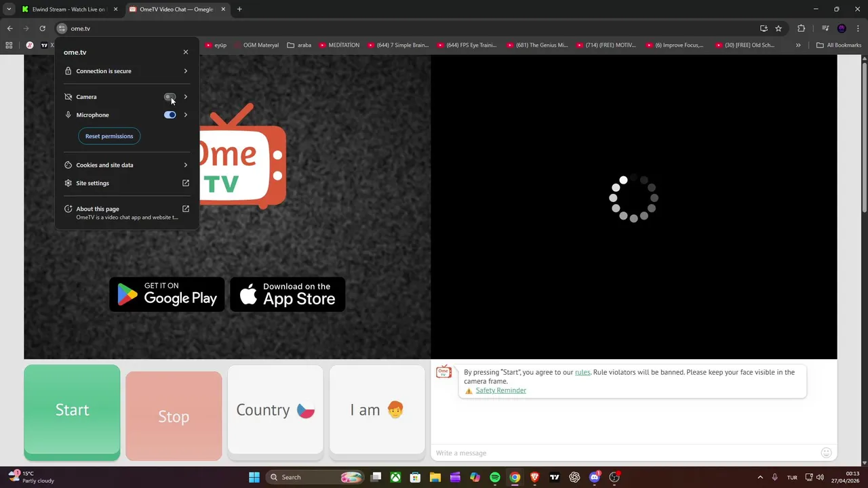Viewport: 868px width, 488px height.
Task: Close the Elwind Stream tab
Action: (x=115, y=9)
